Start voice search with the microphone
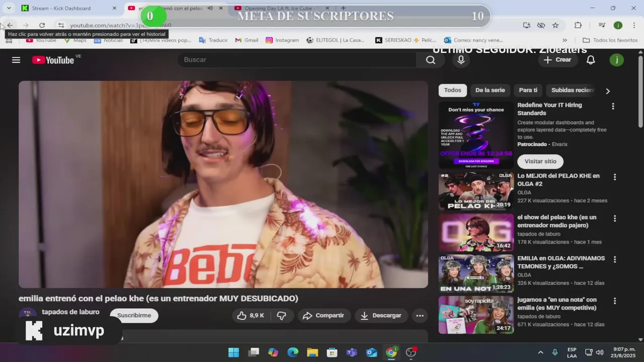Screen dimensions: 644x362 461,60
